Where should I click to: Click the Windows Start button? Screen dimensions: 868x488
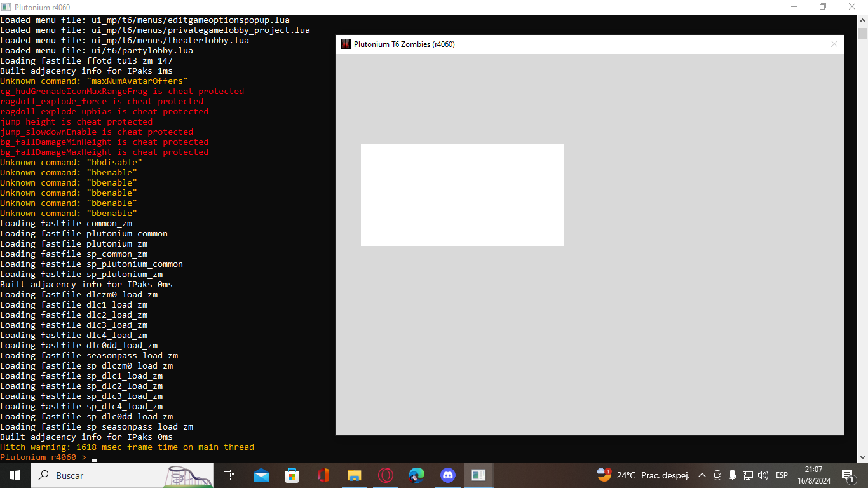point(15,475)
